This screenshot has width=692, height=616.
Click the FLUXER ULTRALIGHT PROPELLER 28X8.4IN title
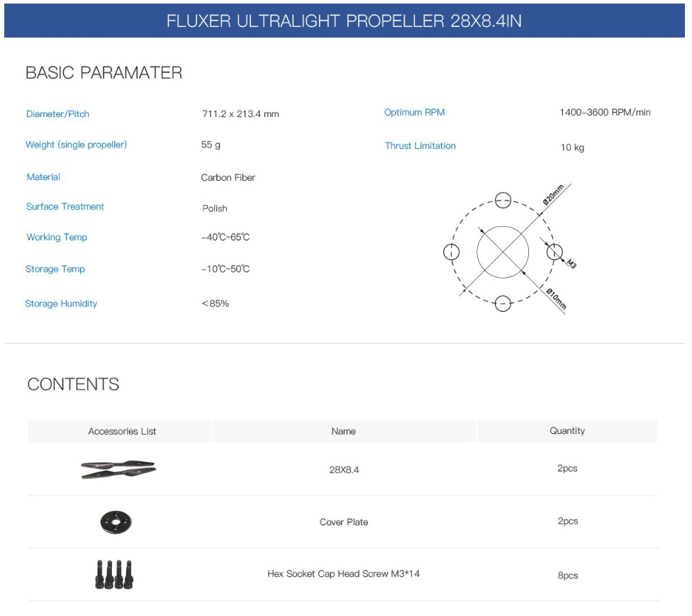click(344, 21)
